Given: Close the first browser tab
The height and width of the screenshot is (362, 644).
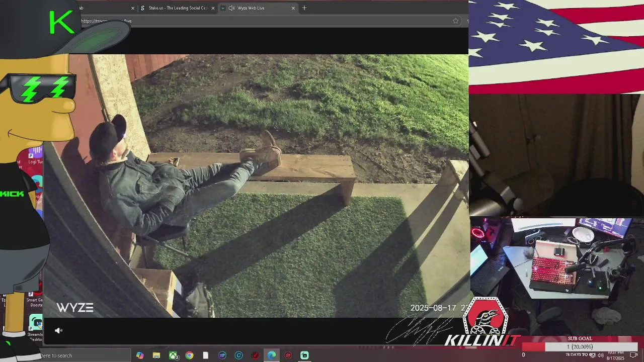Looking at the screenshot, I should [133, 8].
